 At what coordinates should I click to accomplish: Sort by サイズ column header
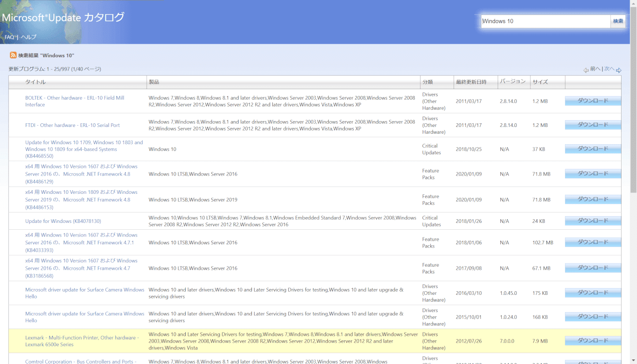click(x=540, y=82)
